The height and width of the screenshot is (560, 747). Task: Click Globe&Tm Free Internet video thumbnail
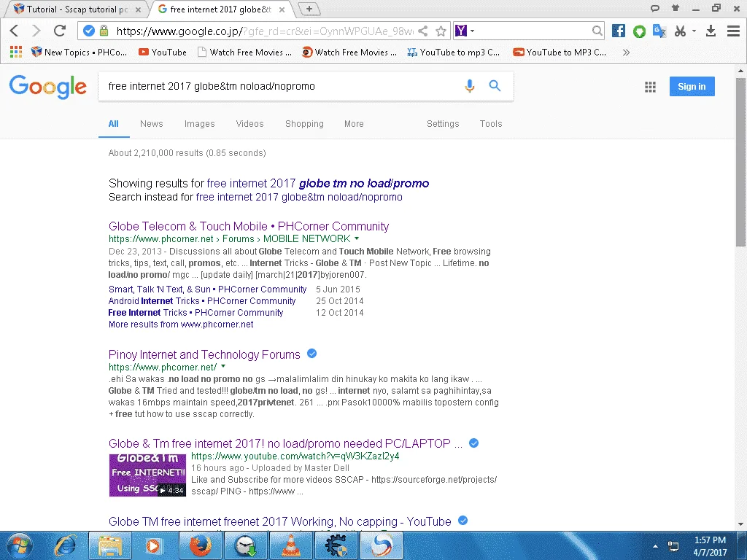tap(147, 475)
